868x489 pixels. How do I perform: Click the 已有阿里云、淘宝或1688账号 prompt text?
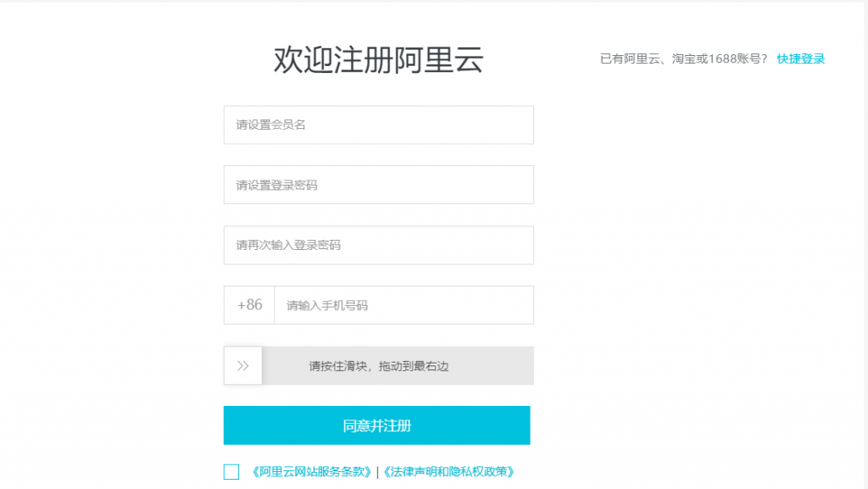[684, 58]
